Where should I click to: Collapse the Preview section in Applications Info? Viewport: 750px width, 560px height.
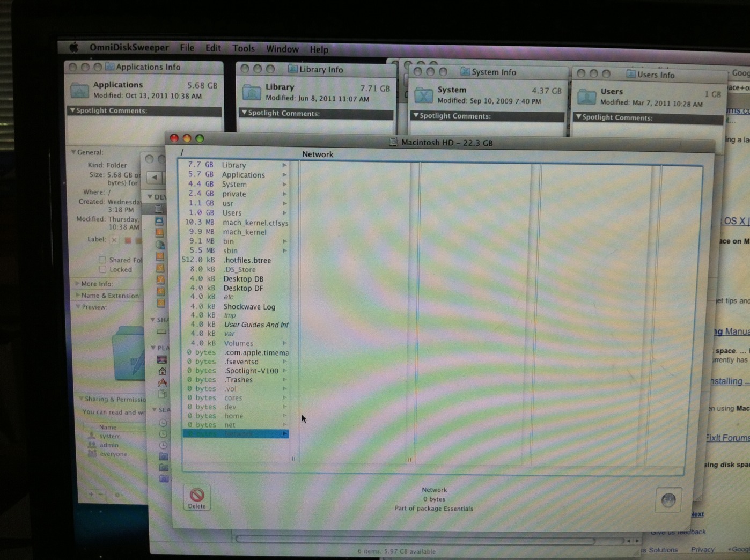tap(78, 307)
